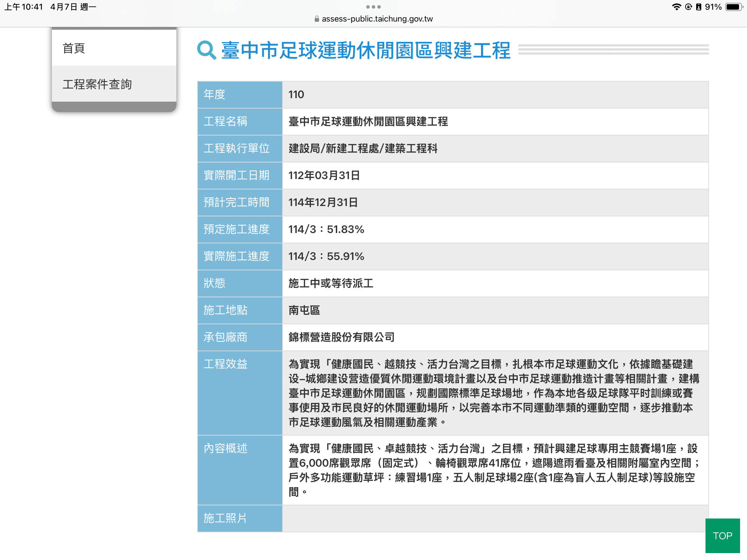This screenshot has height=560, width=747.
Task: Tap the battery indicator icon
Action: coord(734,7)
